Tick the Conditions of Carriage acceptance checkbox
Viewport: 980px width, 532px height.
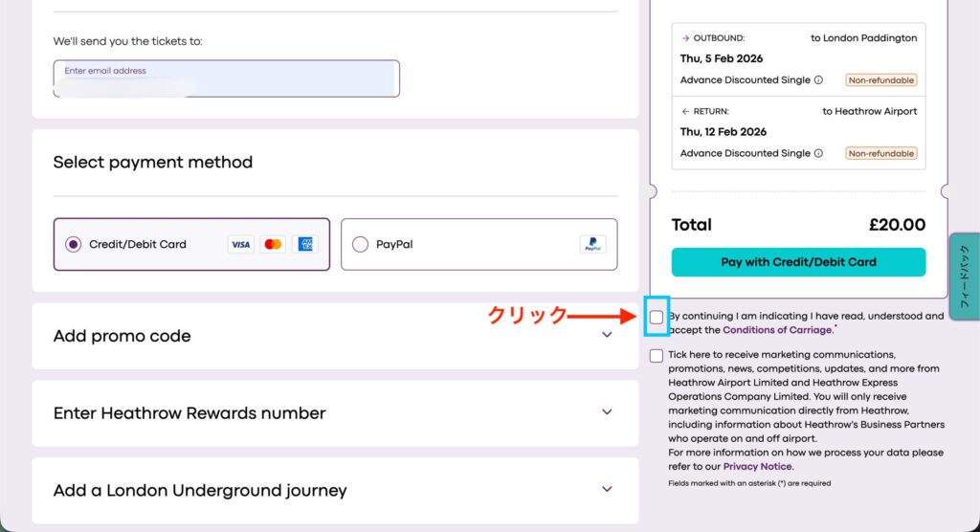click(x=657, y=317)
